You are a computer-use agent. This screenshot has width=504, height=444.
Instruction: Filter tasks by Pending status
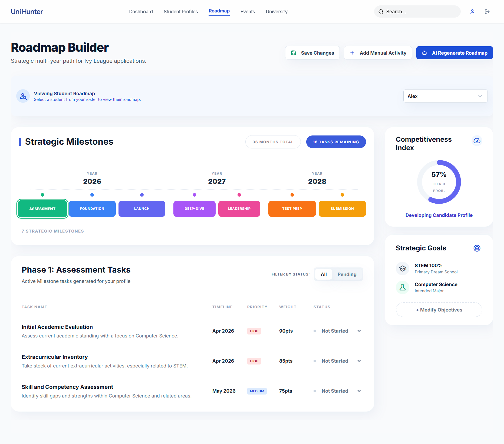(x=347, y=274)
